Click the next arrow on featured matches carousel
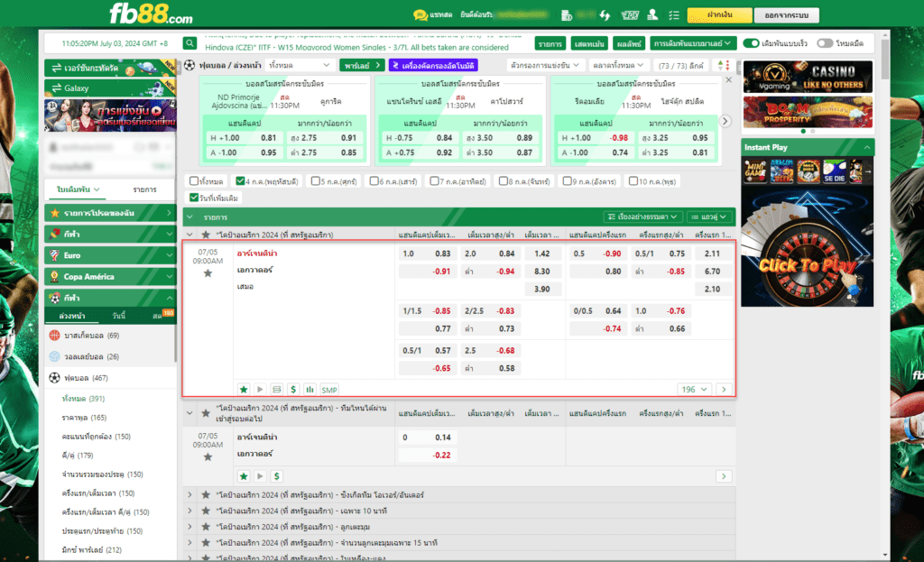The height and width of the screenshot is (562, 924). click(725, 121)
